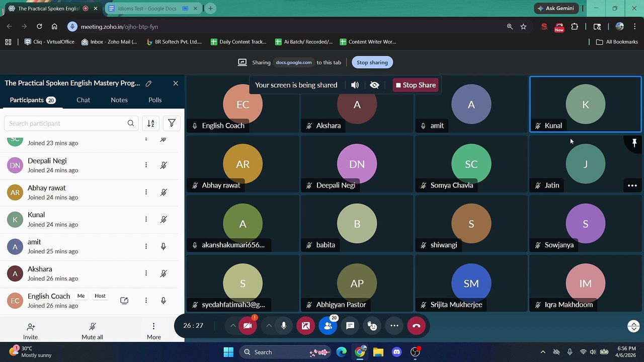Click taskbar Search box
Viewport: 644px width, 362px height.
(x=285, y=352)
